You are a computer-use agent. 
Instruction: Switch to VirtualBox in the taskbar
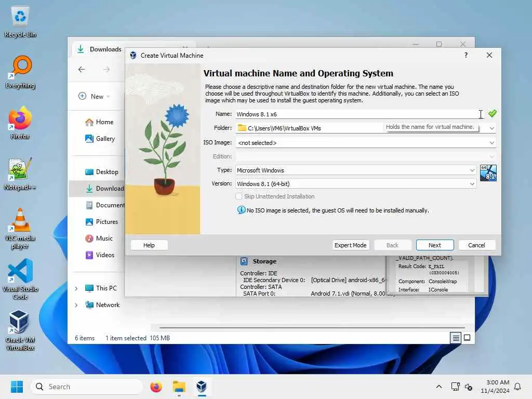click(202, 387)
